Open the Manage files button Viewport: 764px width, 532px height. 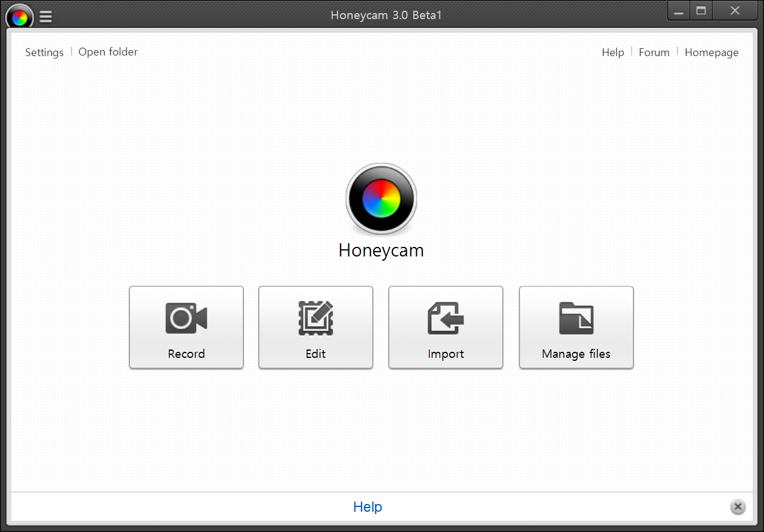(576, 327)
